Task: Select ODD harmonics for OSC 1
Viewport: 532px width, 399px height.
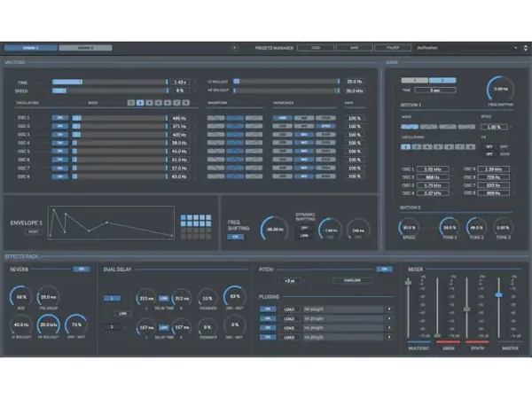Action: tap(283, 118)
